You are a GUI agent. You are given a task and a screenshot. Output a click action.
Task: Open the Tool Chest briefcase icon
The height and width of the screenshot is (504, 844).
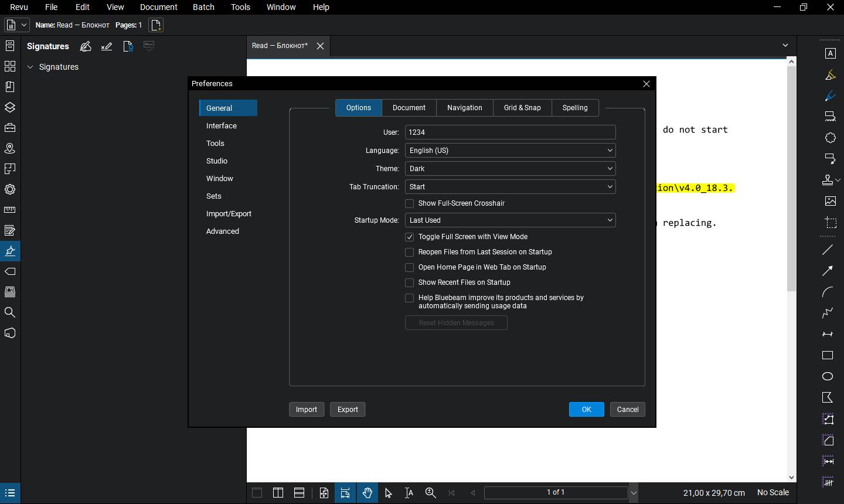(x=10, y=128)
